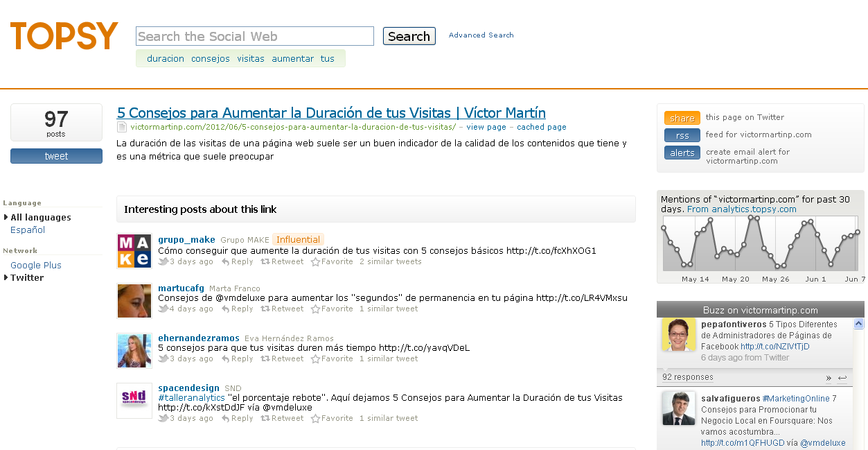Screen dimensions: 868x450
Task: Open the victormartinp.com article URL link
Action: (293, 127)
